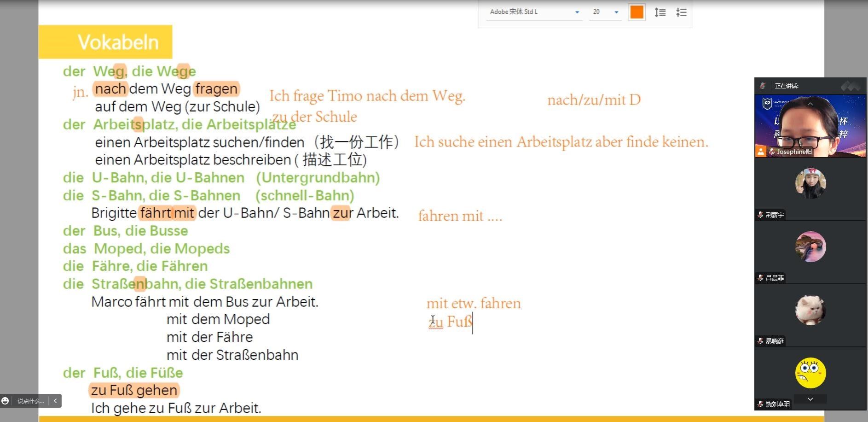Open the font size 20 dropdown
This screenshot has height=422, width=868.
(x=616, y=12)
